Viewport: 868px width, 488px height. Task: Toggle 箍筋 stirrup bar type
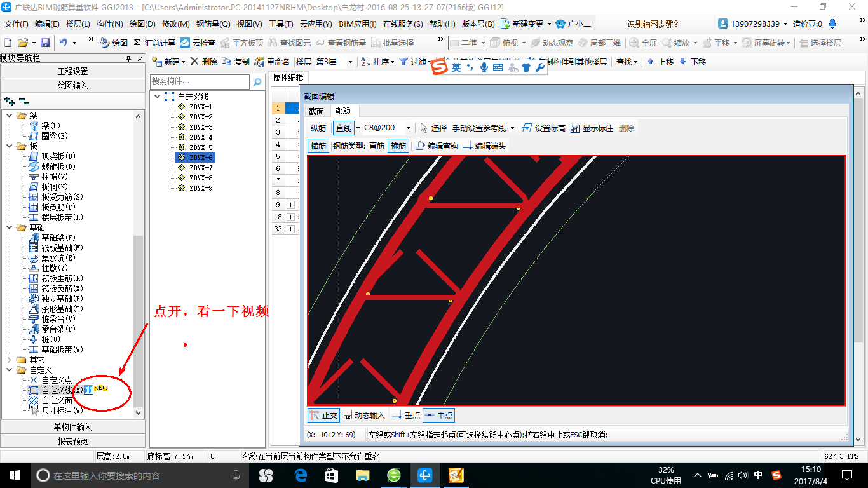click(x=398, y=146)
